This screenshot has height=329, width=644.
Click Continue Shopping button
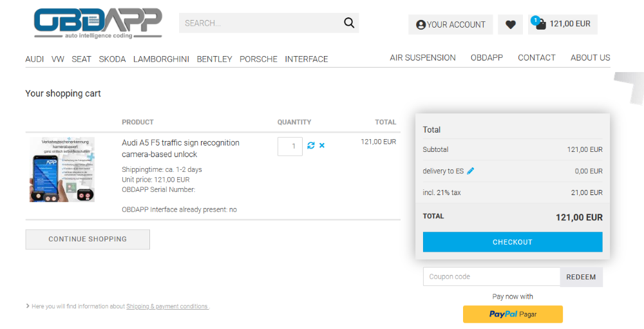click(x=88, y=239)
